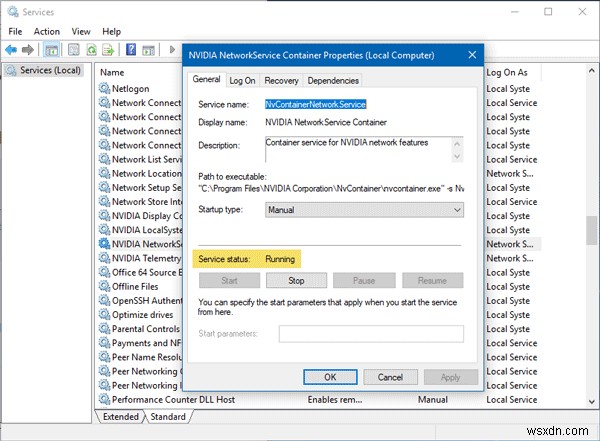Viewport: 600px width, 441px height.
Task: Click the blue Help question-mark icon
Action: 131,49
